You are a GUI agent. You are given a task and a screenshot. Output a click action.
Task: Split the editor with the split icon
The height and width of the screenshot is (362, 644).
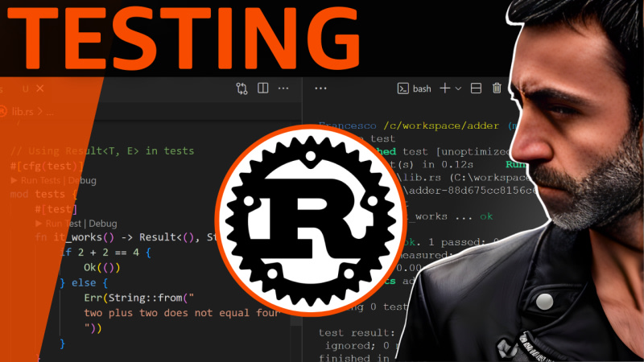click(x=262, y=88)
